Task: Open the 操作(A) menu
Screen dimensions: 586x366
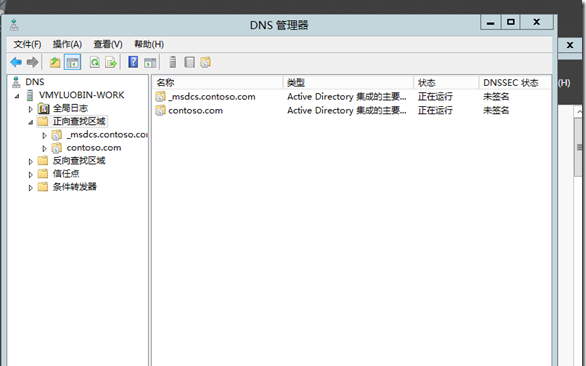Action: pyautogui.click(x=67, y=44)
